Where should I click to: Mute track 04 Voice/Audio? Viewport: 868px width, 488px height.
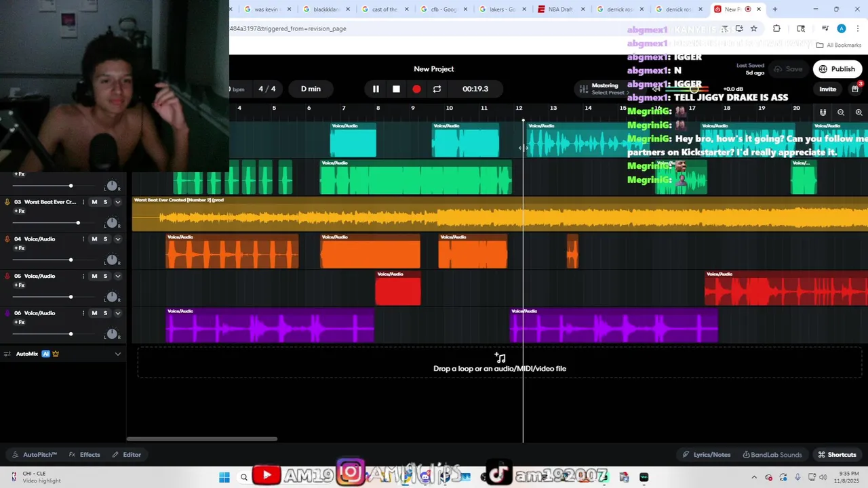94,239
